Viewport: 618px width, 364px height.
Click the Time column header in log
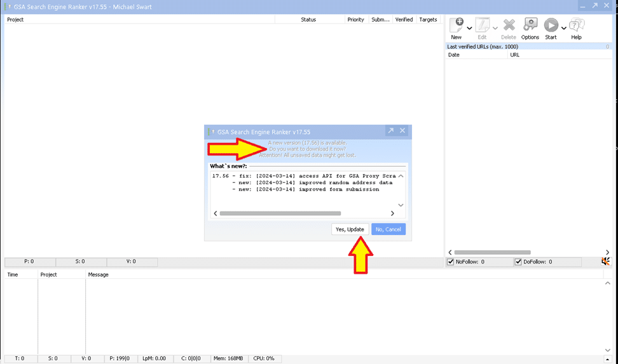point(21,274)
